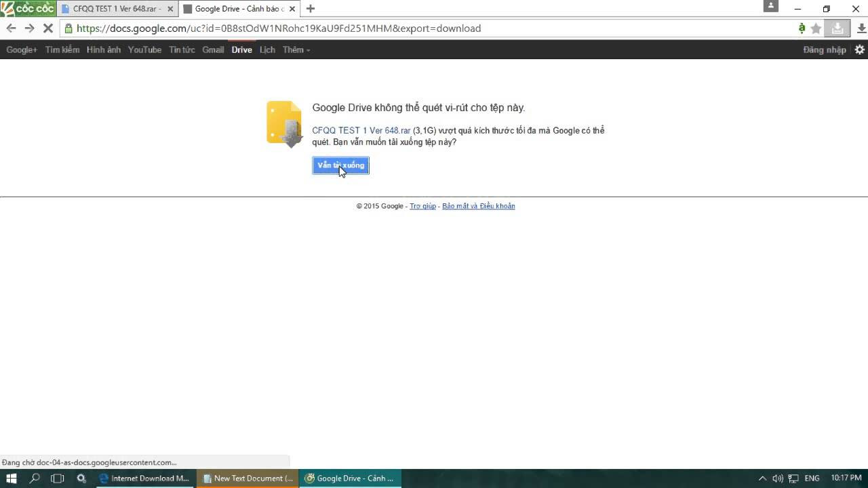868x488 pixels.
Task: Click the heading Google Drive không thể quét vi-rút
Action: pos(418,108)
